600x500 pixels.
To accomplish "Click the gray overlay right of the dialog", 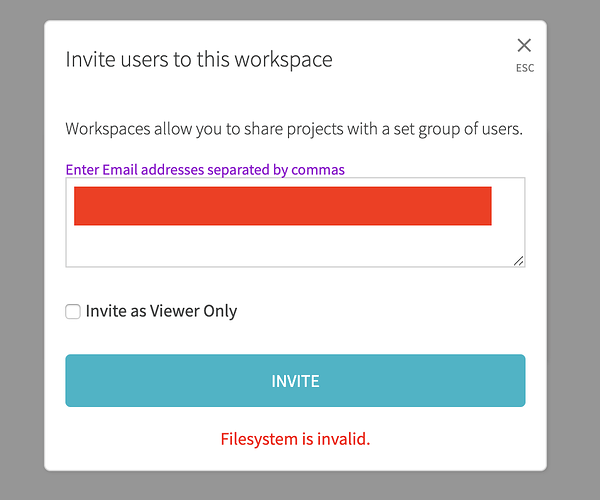I will (573, 250).
